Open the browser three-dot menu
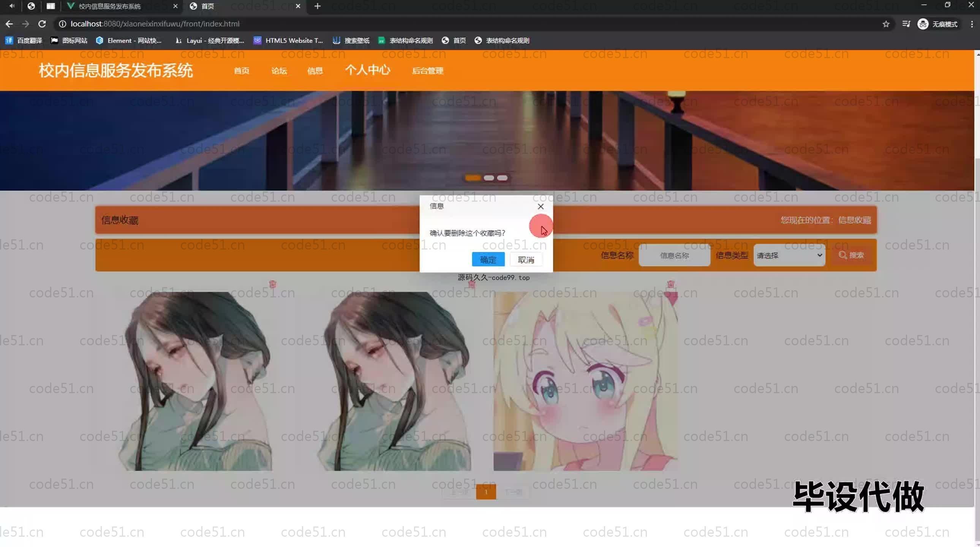980x547 pixels. 972,24
